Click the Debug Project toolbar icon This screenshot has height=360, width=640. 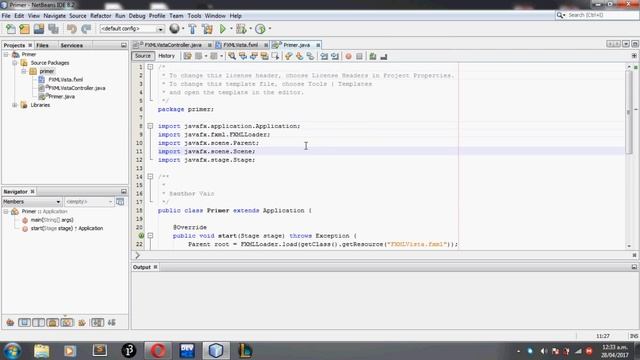[x=241, y=29]
